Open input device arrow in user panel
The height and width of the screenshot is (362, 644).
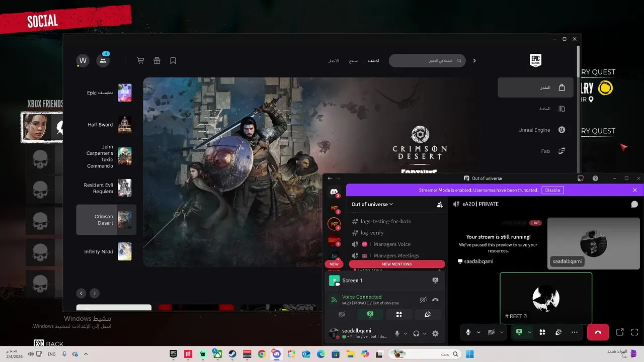406,333
